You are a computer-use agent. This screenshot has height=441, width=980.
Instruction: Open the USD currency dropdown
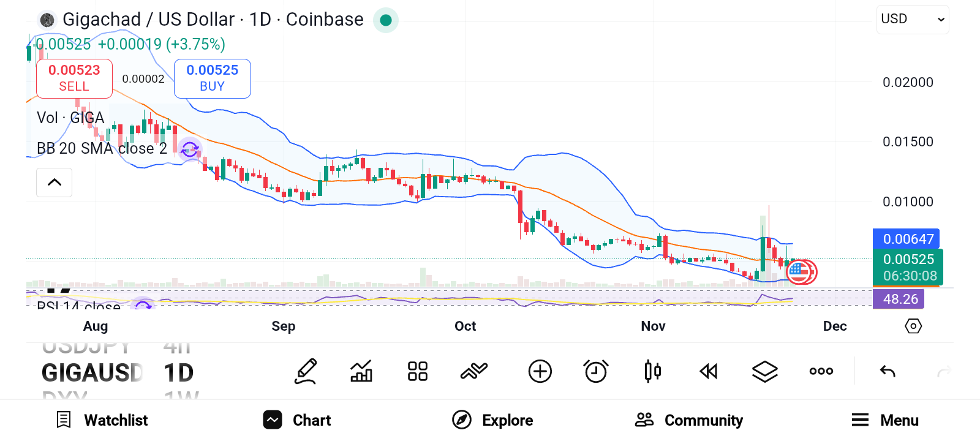[912, 20]
